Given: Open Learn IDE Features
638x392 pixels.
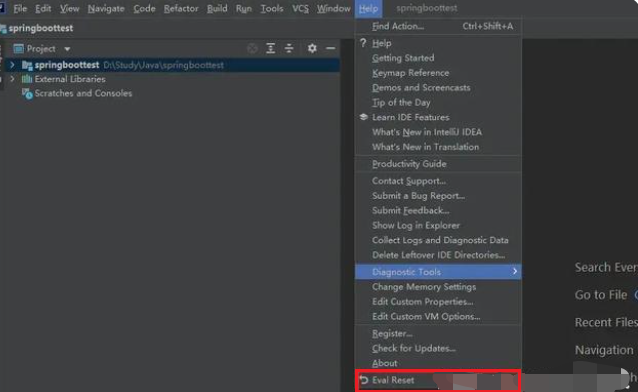Looking at the screenshot, I should [438, 117].
